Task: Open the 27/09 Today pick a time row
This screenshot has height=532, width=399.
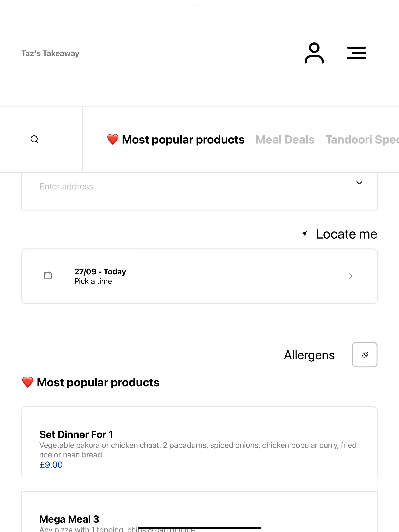Action: tap(199, 276)
